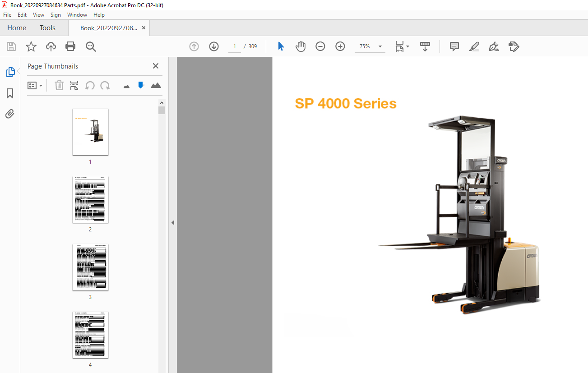Viewport: 588px width, 373px height.
Task: Print the document using the printer icon
Action: pos(70,46)
